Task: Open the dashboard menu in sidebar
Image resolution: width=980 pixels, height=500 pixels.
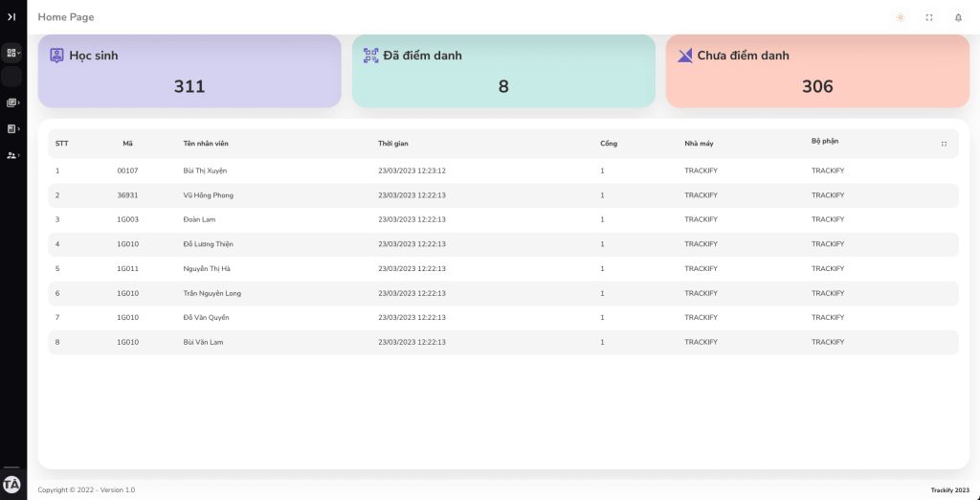Action: click(12, 54)
